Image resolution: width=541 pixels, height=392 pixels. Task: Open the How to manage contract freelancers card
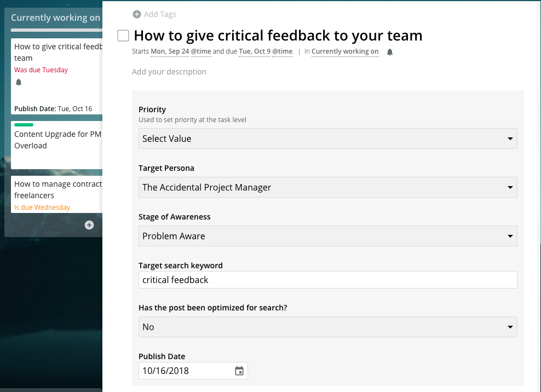(57, 194)
